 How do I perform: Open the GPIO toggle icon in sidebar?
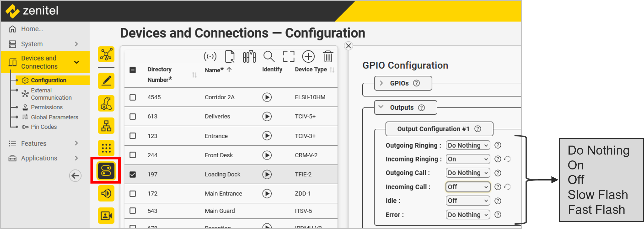[106, 170]
